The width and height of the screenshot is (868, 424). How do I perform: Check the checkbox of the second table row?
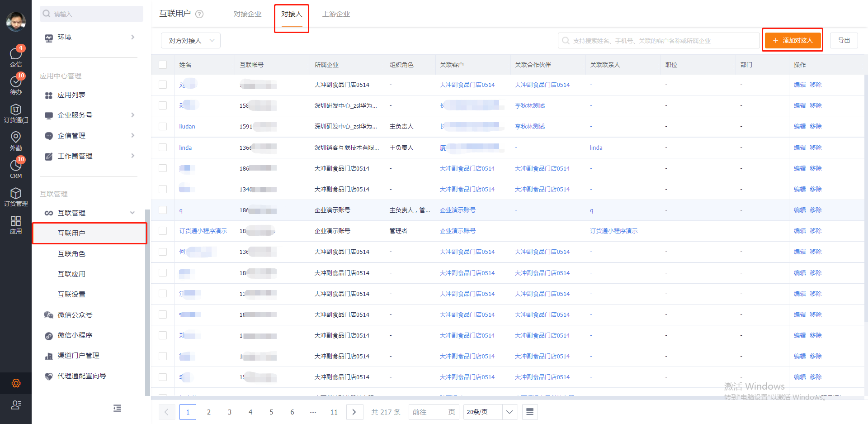[163, 105]
